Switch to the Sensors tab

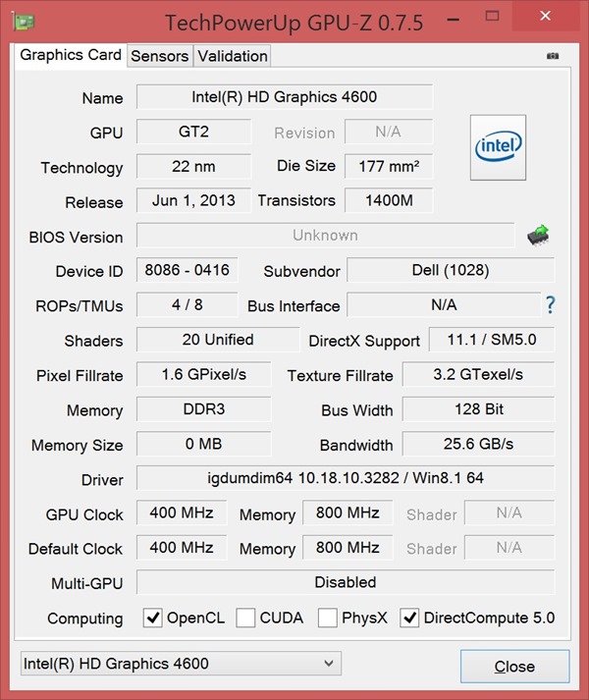pos(159,56)
